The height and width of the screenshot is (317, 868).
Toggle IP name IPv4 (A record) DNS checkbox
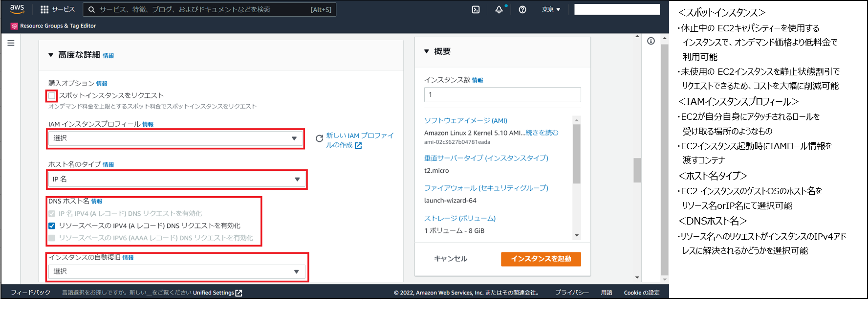[x=52, y=213]
